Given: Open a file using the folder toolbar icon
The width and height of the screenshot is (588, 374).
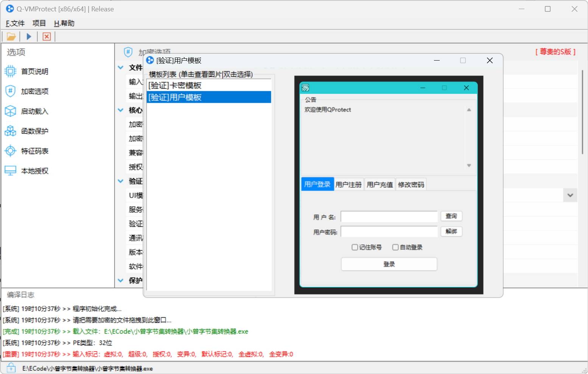Looking at the screenshot, I should (11, 36).
